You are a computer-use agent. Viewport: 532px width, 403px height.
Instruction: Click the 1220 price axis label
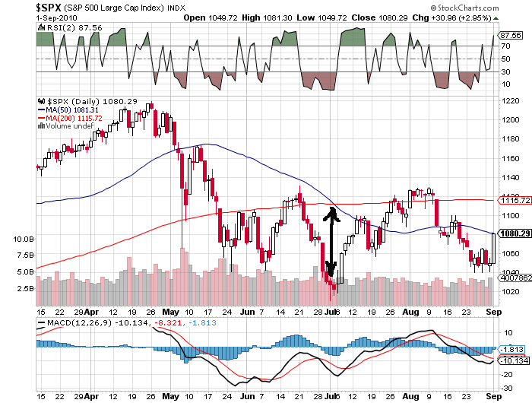(510, 101)
